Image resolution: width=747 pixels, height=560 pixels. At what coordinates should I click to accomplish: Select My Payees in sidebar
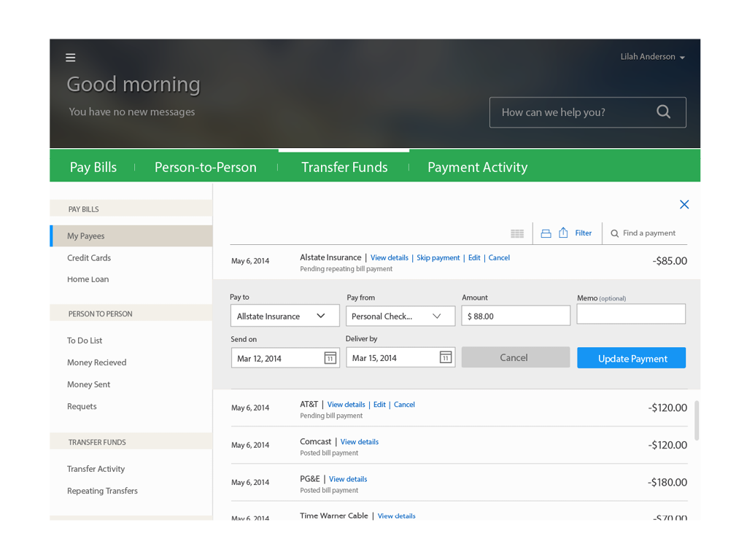coord(131,236)
